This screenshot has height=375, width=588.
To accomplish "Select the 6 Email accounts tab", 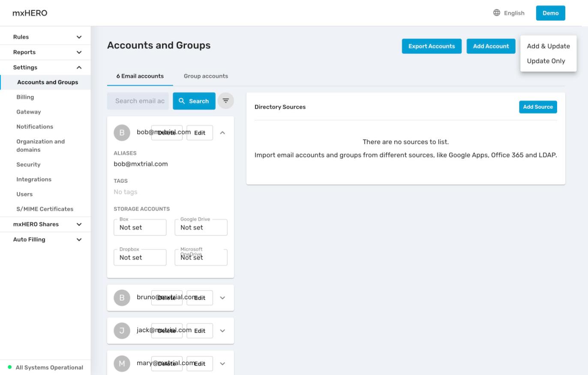I will (x=140, y=76).
